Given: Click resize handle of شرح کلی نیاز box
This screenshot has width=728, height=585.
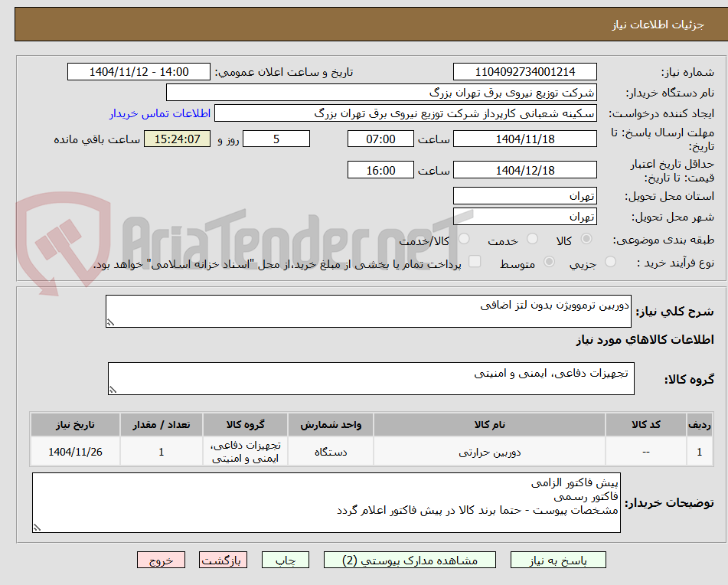Looking at the screenshot, I should pyautogui.click(x=110, y=322).
